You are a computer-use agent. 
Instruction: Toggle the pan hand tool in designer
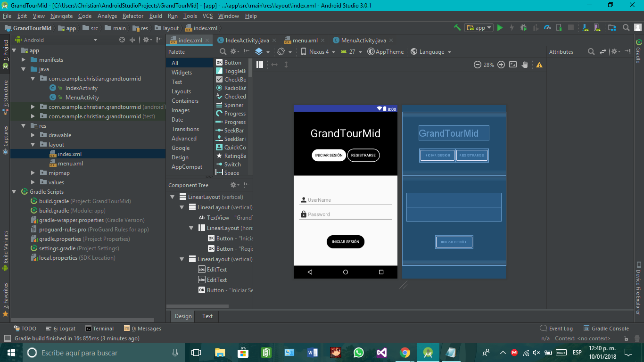click(x=525, y=65)
